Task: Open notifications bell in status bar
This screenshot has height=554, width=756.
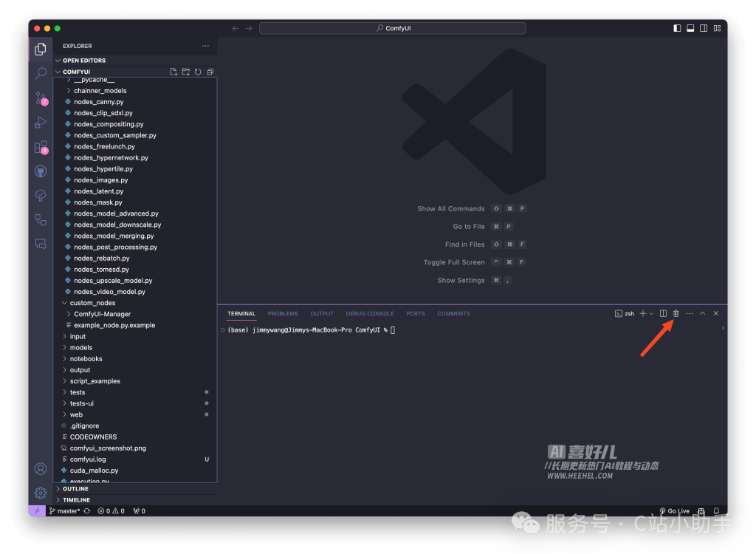Action: click(716, 511)
